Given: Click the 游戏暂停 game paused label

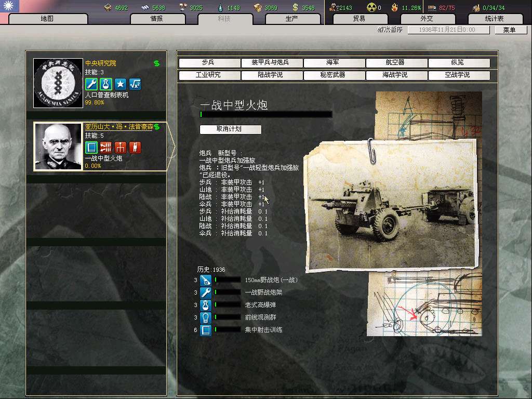Looking at the screenshot, I should click(390, 30).
